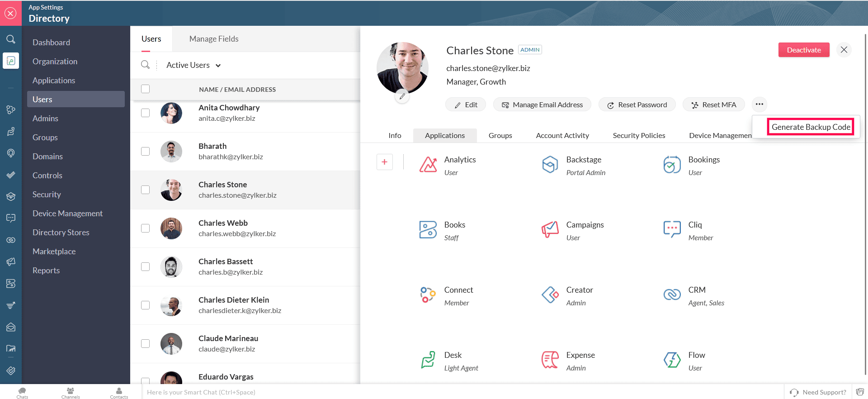
Task: Open the Backstage app icon
Action: coord(550,165)
